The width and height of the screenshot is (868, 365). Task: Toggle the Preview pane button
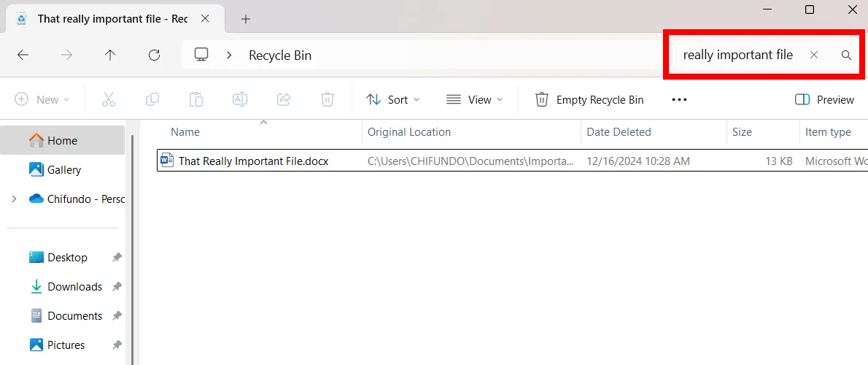(824, 100)
